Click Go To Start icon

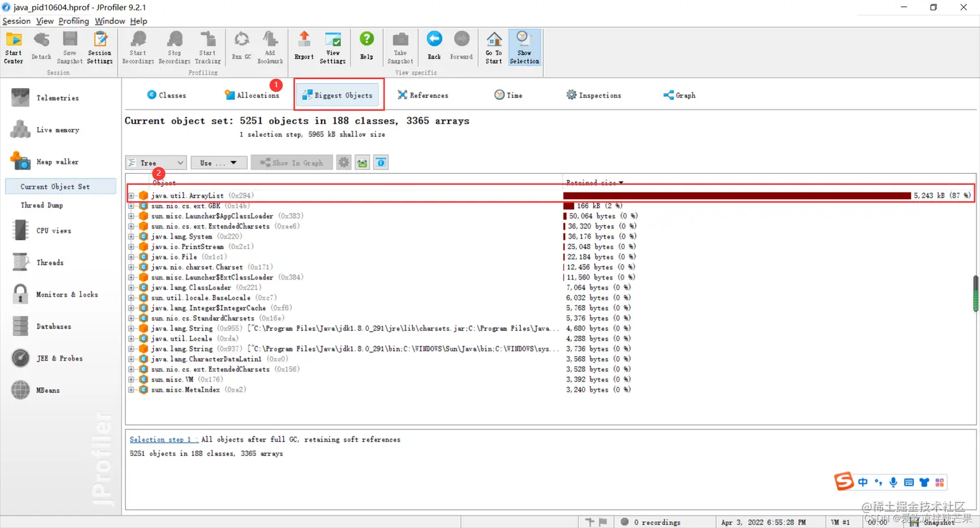click(494, 47)
